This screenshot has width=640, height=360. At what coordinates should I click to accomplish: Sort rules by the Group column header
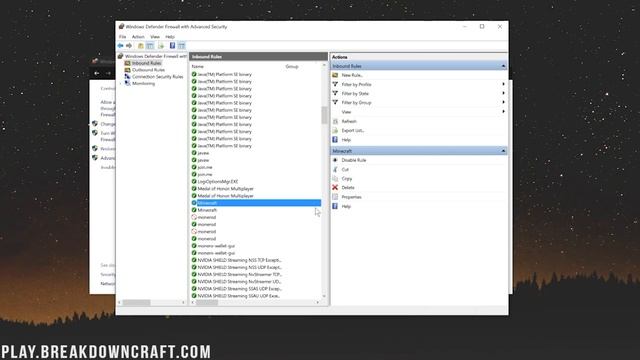(x=292, y=67)
